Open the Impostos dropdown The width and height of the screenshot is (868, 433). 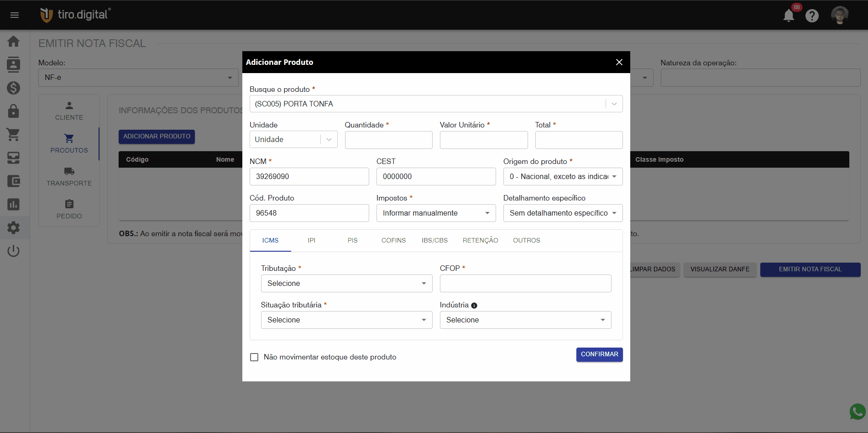(436, 213)
